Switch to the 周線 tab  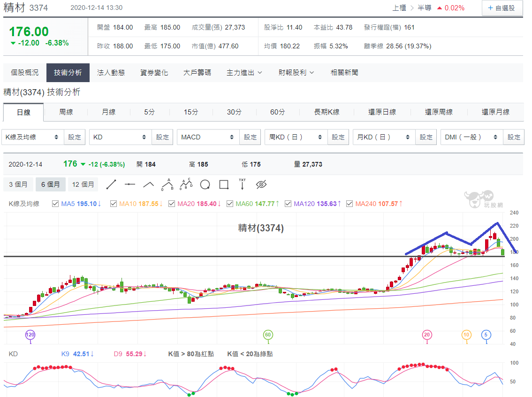pos(66,112)
